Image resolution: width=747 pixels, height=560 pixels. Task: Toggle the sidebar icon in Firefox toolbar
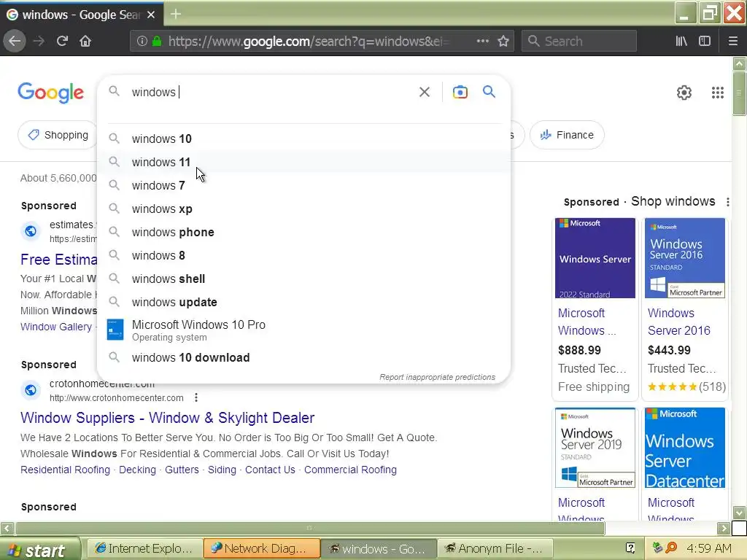[x=705, y=41]
